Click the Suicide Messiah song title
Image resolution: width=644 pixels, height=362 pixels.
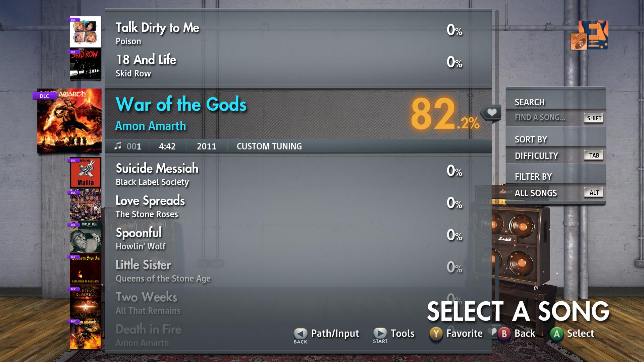coord(157,168)
